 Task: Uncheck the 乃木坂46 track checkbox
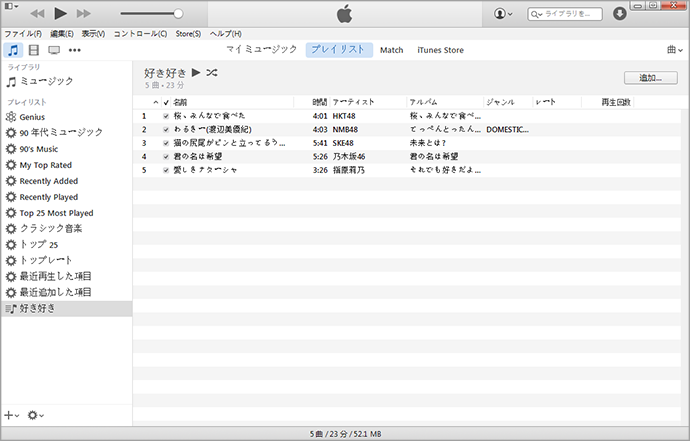tap(166, 157)
